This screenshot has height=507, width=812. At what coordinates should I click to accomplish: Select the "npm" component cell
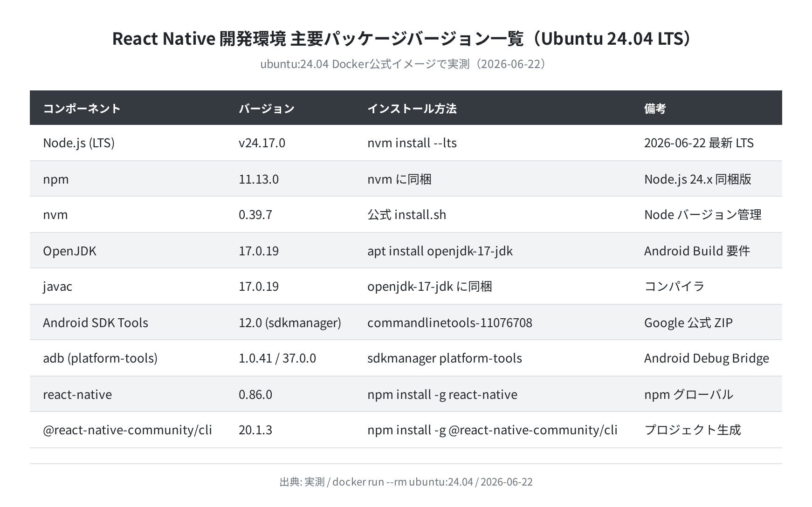56,179
